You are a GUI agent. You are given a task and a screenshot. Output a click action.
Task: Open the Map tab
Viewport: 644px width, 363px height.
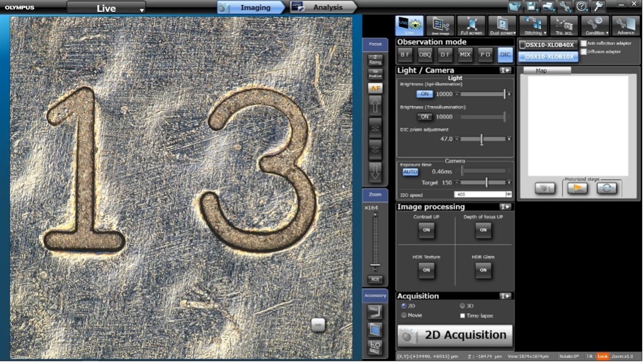(541, 71)
